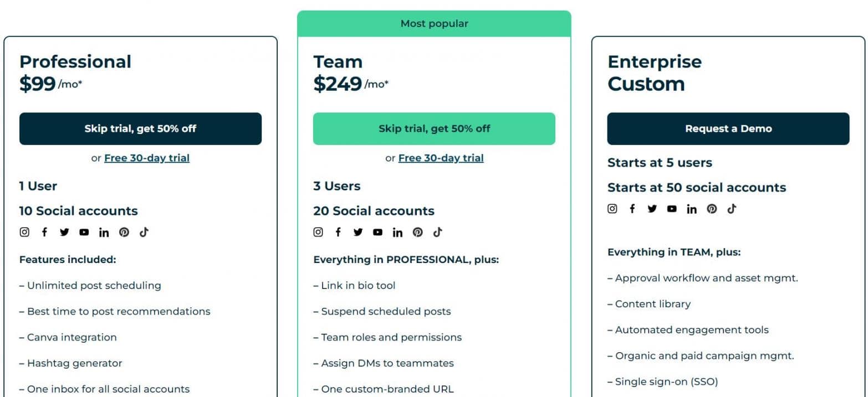Click Pinterest icon in Team plan
Image resolution: width=868 pixels, height=397 pixels.
pos(418,233)
